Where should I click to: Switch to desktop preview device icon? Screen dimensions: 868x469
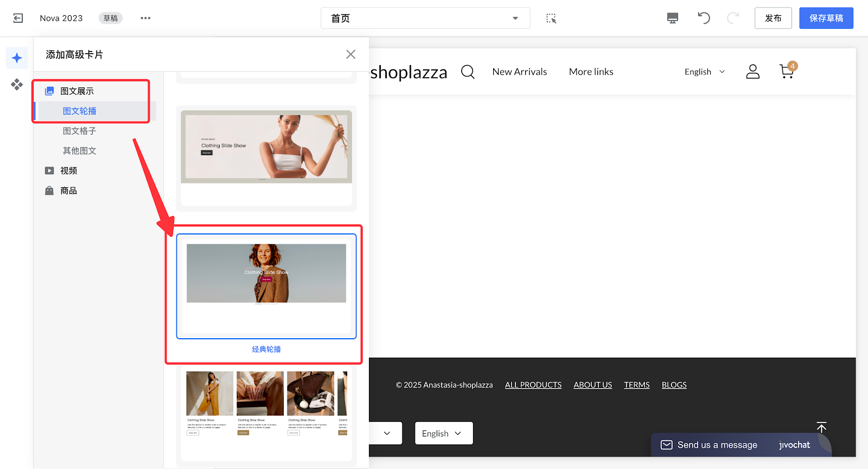pos(673,18)
